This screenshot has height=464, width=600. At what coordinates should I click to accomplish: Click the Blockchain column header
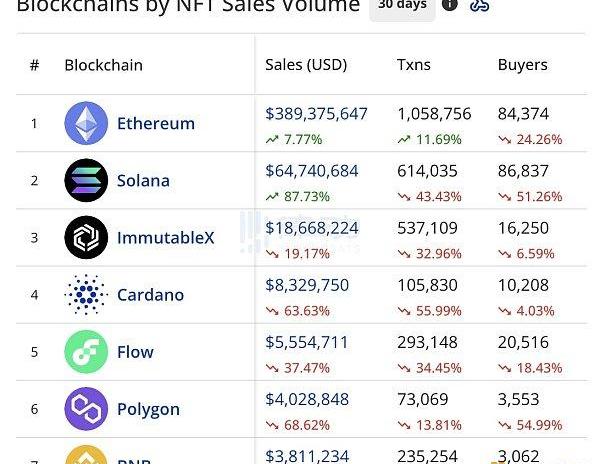click(103, 65)
